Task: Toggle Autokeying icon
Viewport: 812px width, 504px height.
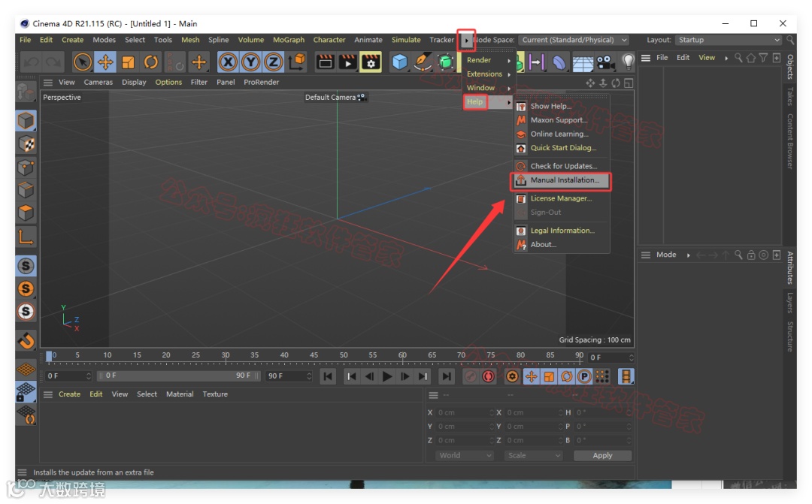Action: 488,376
